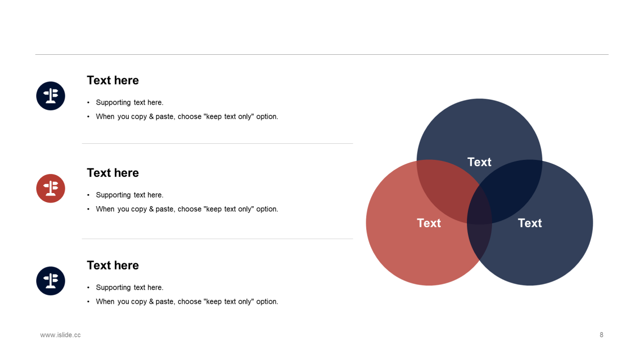Click bottom section's 'keep text only' bullet
Screen dimensions: 644x362
point(187,302)
